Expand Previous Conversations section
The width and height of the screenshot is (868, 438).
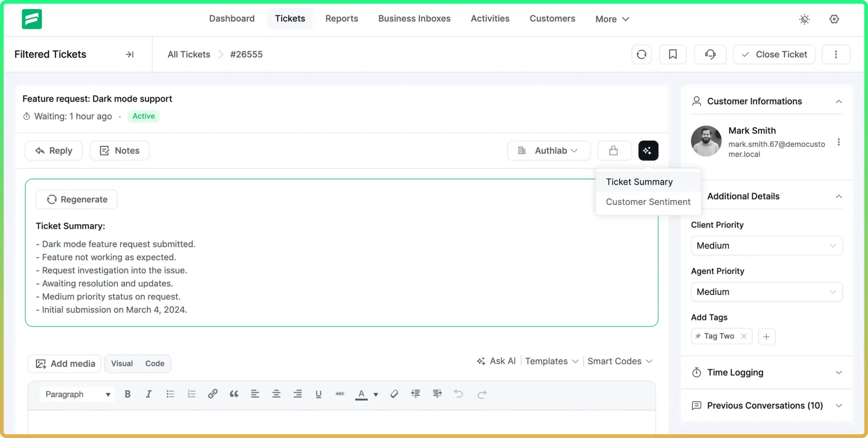coord(839,405)
